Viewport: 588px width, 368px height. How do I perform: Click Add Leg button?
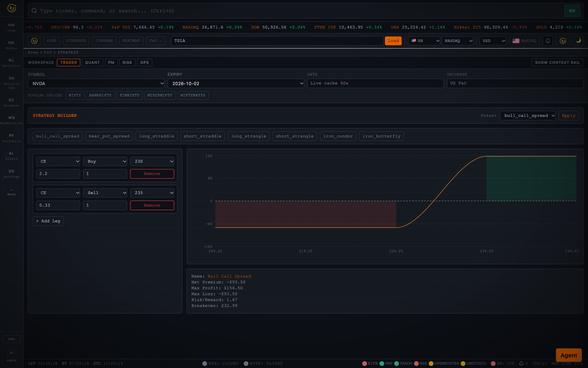(48, 221)
